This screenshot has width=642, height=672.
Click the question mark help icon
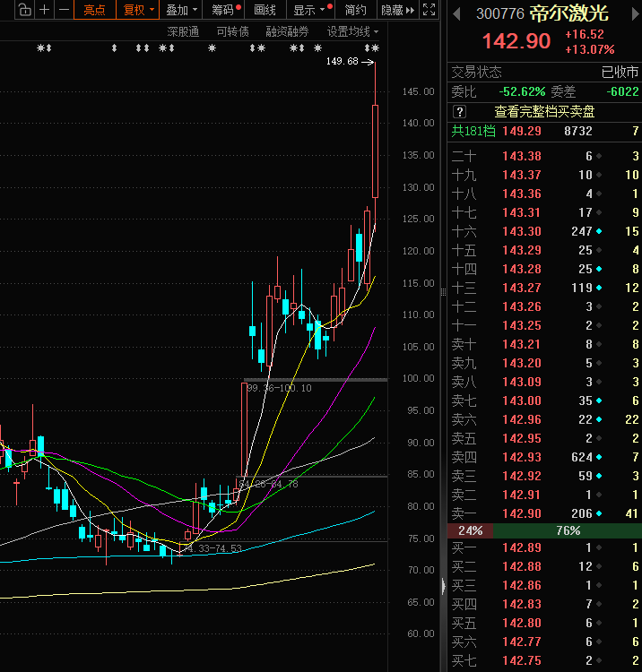tap(459, 112)
